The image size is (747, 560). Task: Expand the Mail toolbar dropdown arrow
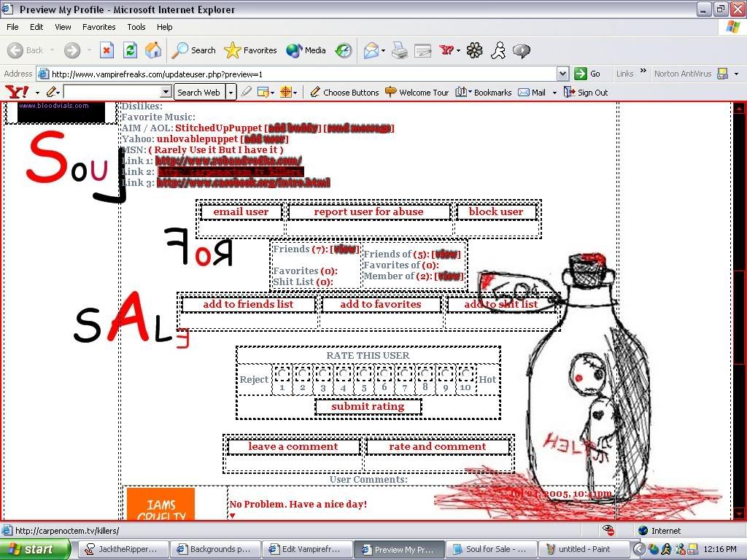(554, 93)
